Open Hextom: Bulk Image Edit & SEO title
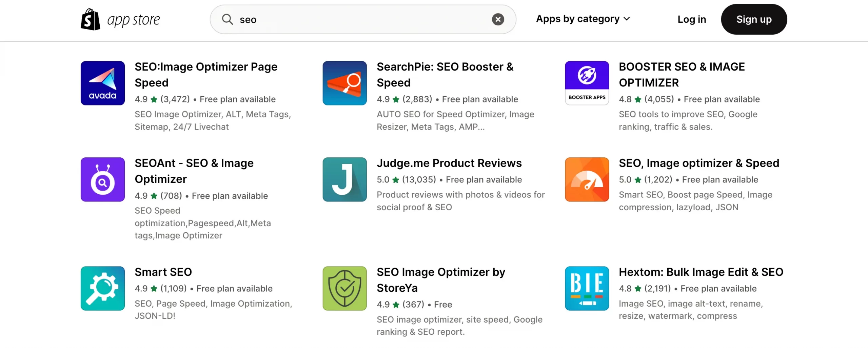Viewport: 868px width, 348px height. (x=701, y=272)
